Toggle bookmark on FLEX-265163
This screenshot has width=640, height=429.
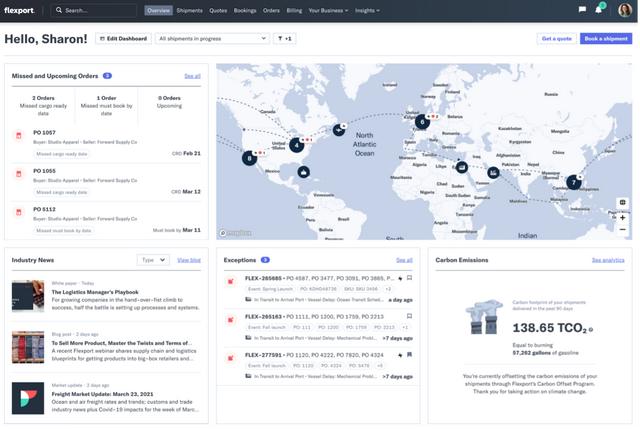[x=409, y=316]
